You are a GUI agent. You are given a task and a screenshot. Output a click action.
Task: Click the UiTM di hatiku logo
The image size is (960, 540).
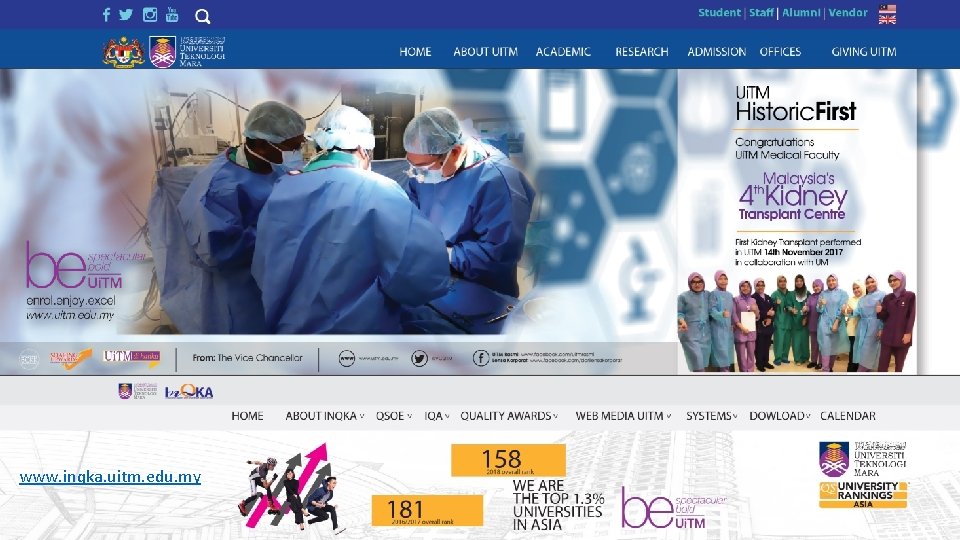tap(131, 357)
